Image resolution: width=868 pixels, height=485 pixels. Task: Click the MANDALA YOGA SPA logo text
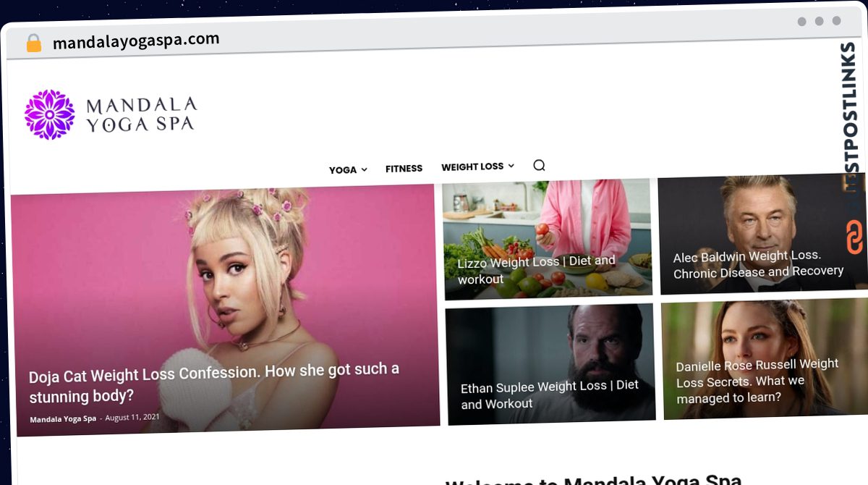140,114
